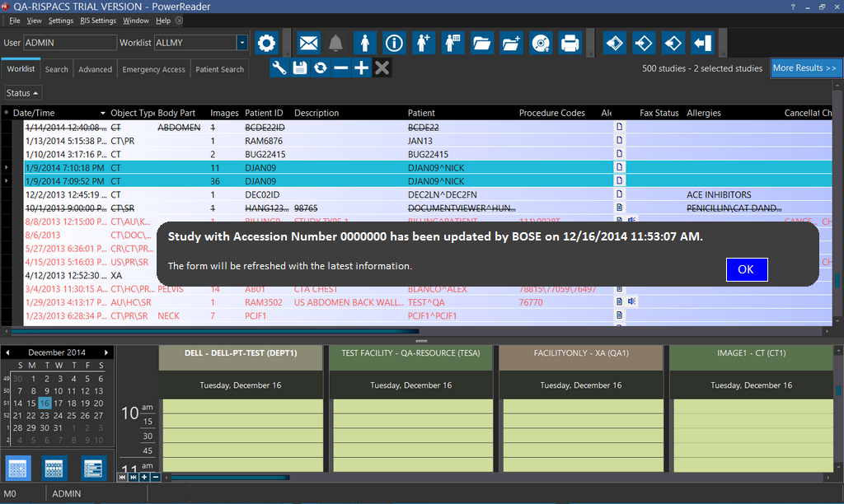Screen dimensions: 844x504
Task: Expand the Status grouping header
Action: [22, 93]
